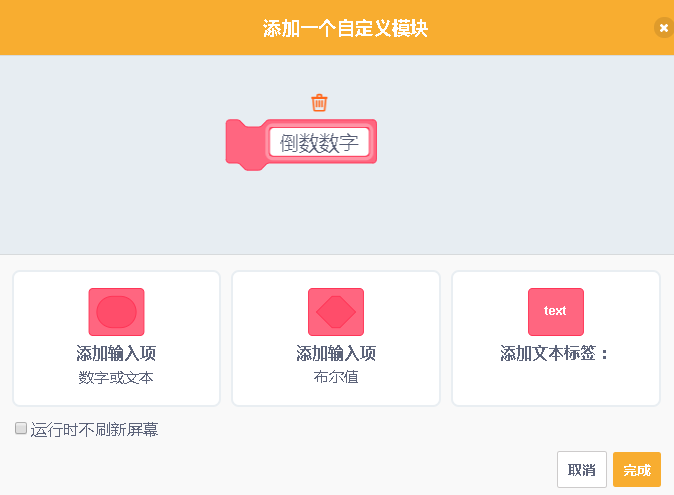Close the dialog with the X icon
674x495 pixels.
point(664,28)
